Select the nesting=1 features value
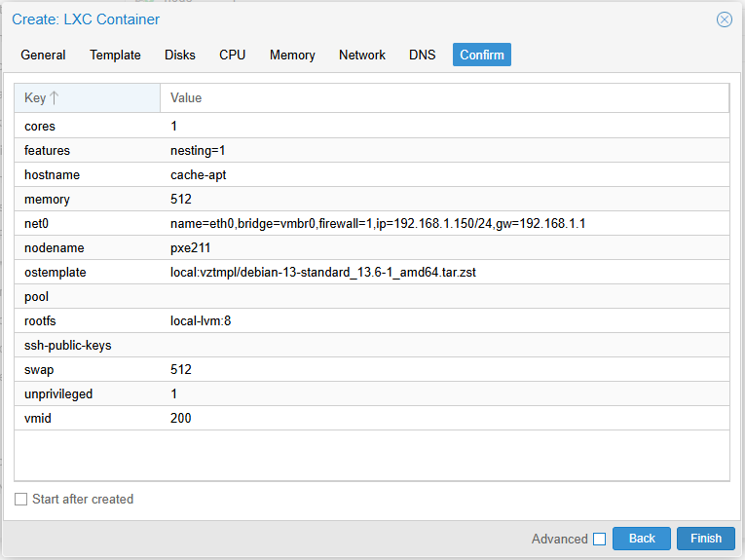 click(x=198, y=151)
